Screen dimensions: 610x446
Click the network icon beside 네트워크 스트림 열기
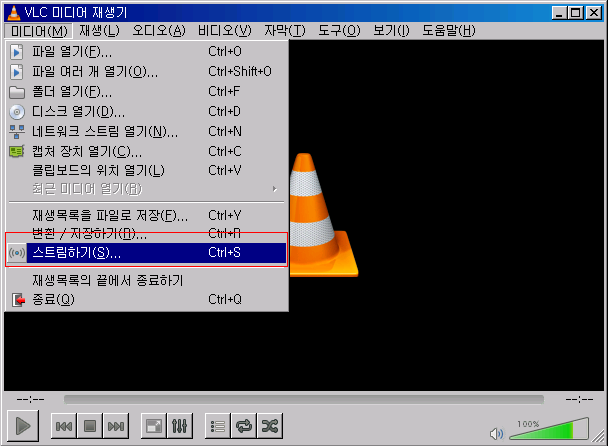[17, 132]
